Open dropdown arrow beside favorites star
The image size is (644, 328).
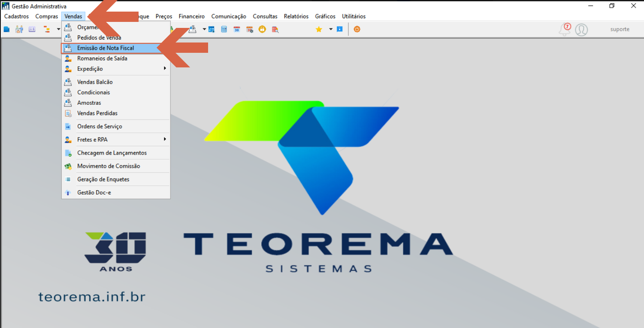tap(331, 29)
